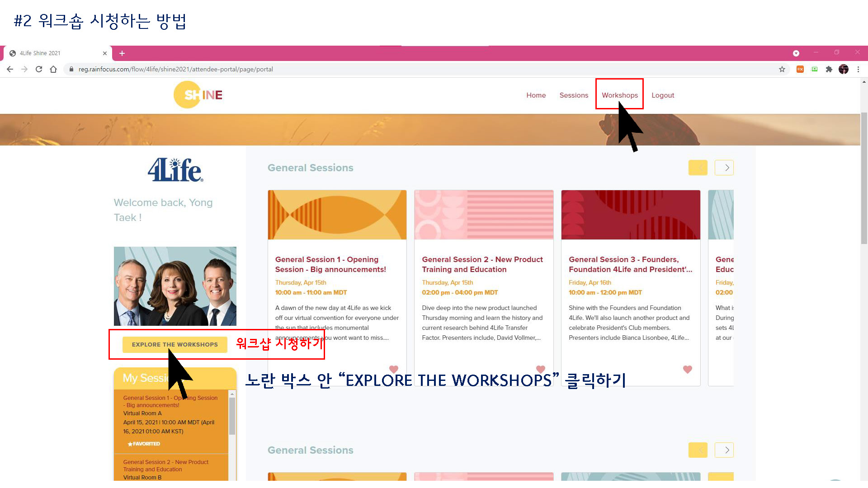Viewport: 868px width, 488px height.
Task: Open the green extension icon
Action: [814, 69]
